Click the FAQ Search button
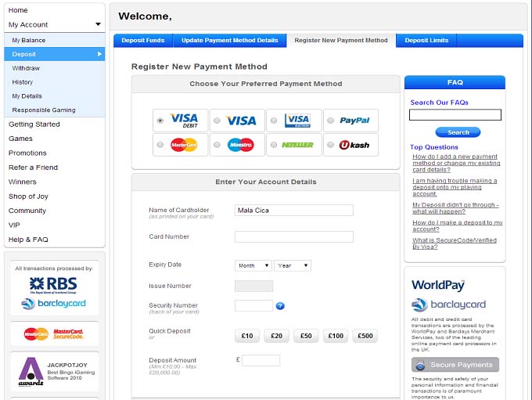This screenshot has height=400, width=532. click(458, 132)
